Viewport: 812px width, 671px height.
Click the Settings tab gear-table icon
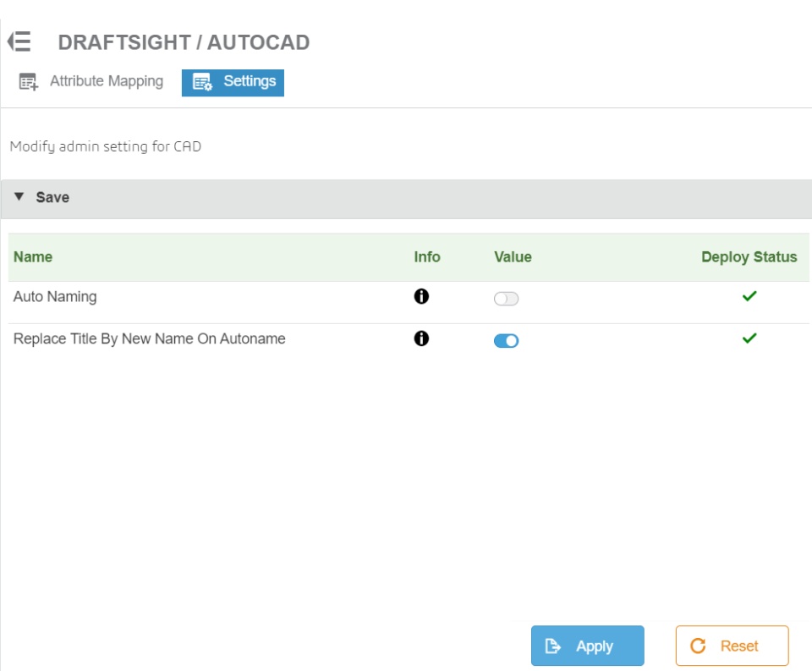[202, 82]
